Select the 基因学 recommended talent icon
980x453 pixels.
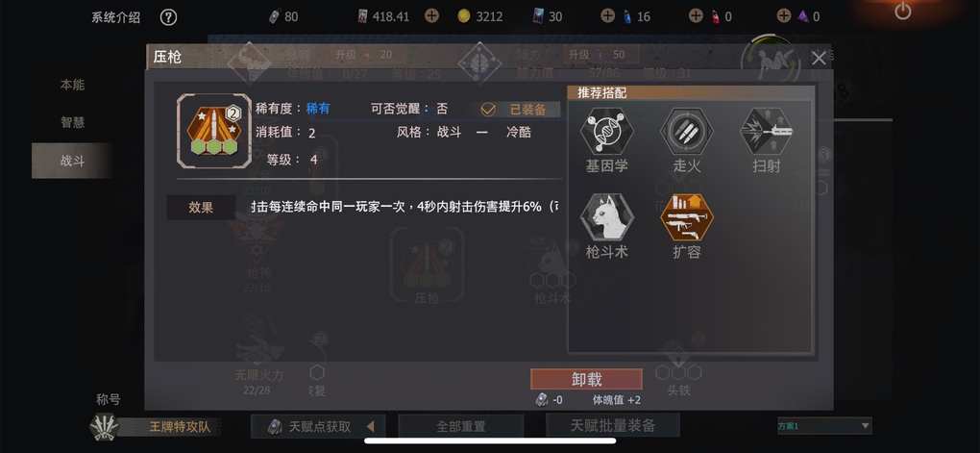[606, 132]
